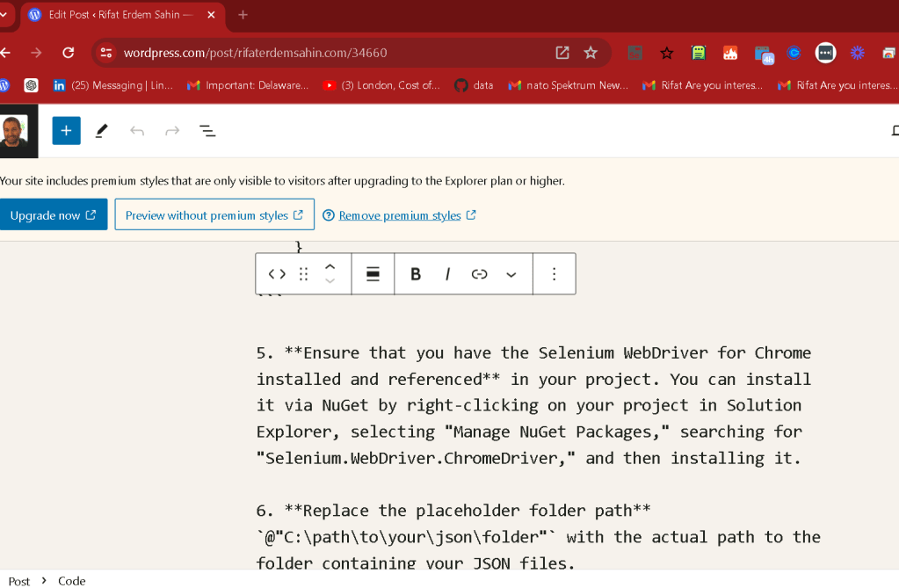Viewport: 899px width, 588px height.
Task: Click the block drag handle dots
Action: pyautogui.click(x=303, y=274)
